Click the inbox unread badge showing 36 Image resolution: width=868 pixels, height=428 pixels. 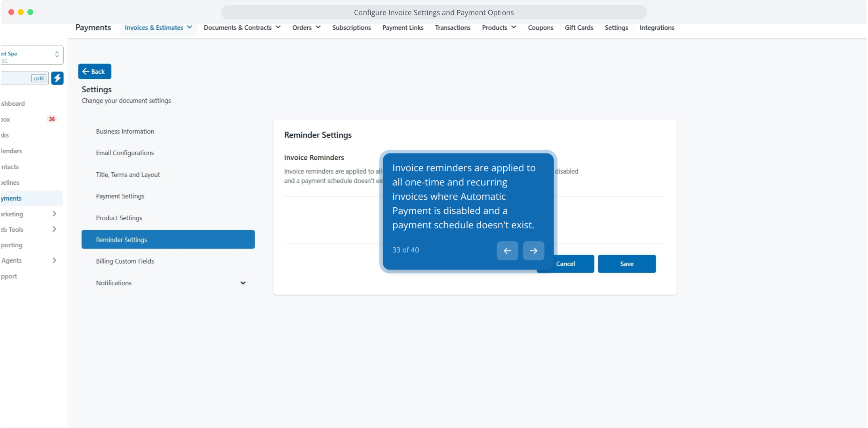(51, 119)
